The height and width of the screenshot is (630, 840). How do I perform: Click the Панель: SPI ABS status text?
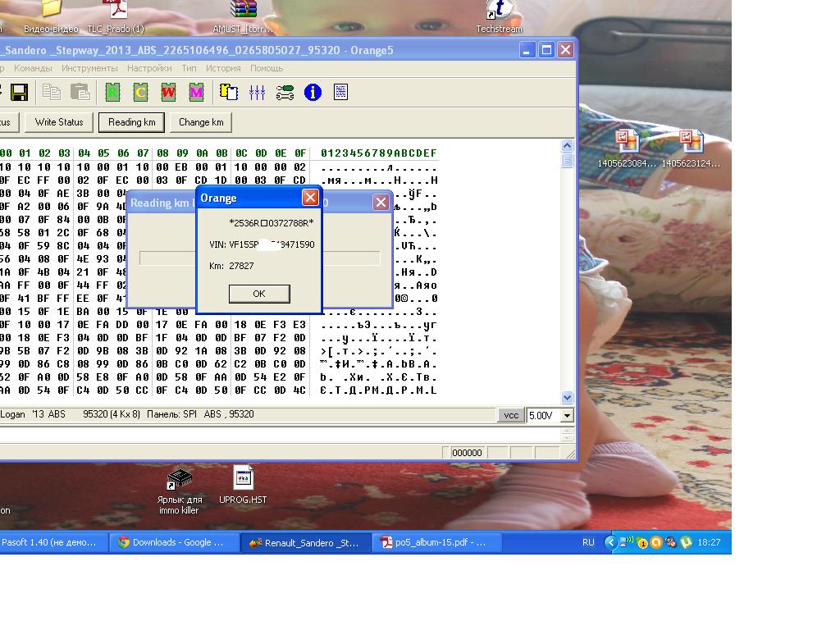(200, 414)
